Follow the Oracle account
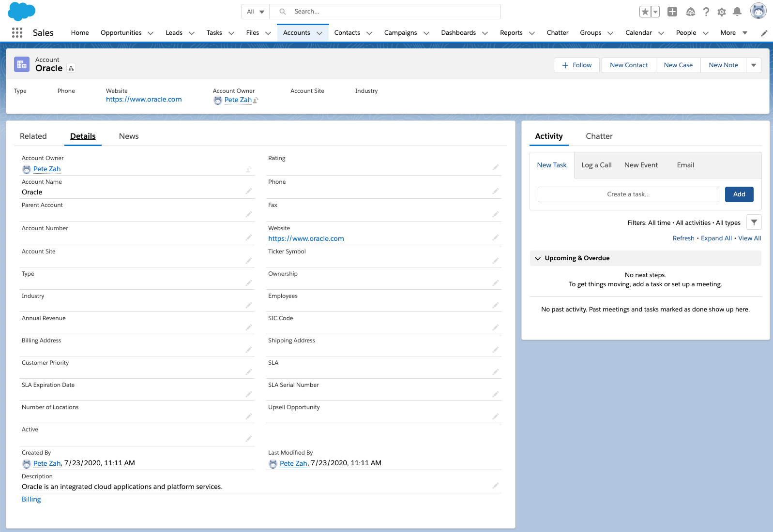Viewport: 773px width, 532px height. click(576, 65)
